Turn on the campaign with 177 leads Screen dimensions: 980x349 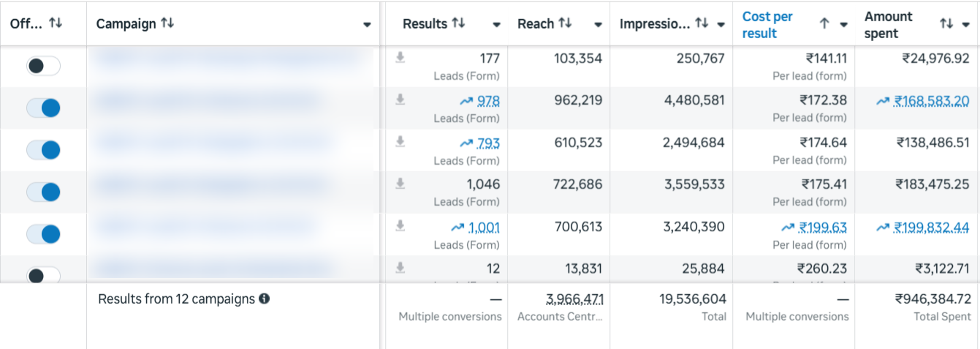click(43, 66)
